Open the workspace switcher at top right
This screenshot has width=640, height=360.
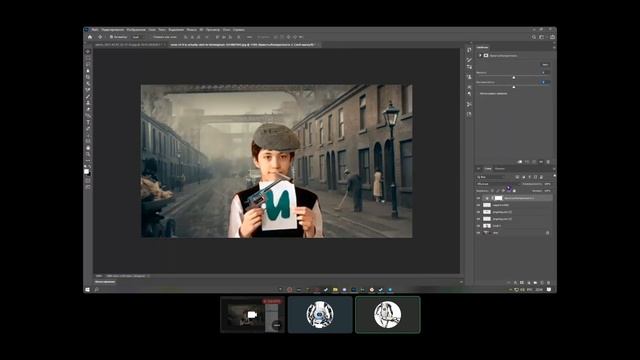pos(542,37)
